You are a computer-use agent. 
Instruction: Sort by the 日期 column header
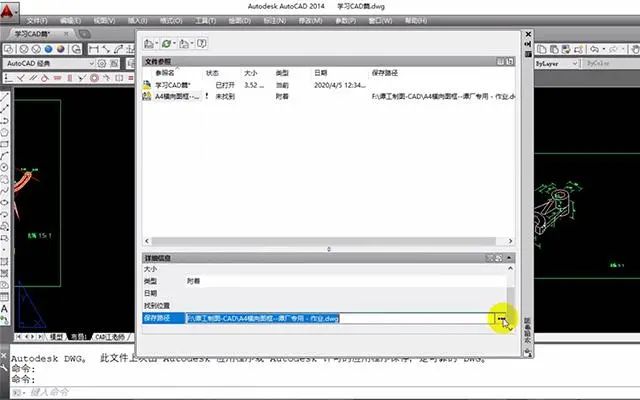pyautogui.click(x=321, y=73)
